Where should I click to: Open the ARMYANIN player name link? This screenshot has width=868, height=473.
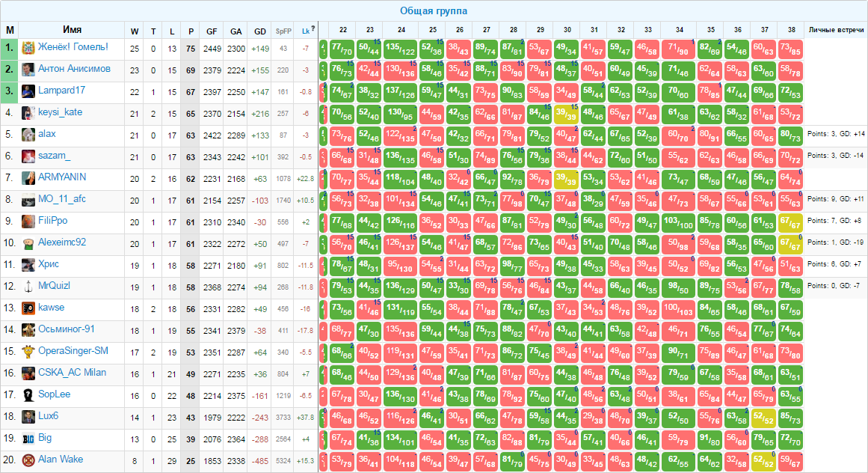(62, 177)
